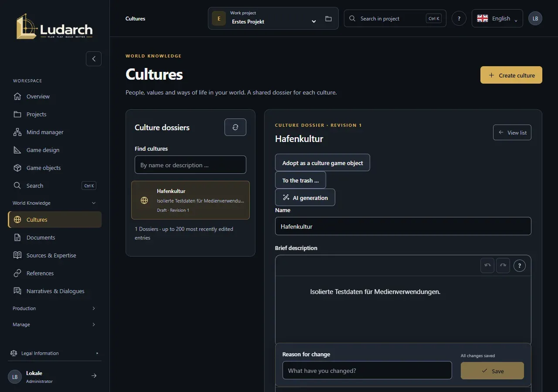Go to Overview in the sidebar
558x392 pixels.
pyautogui.click(x=54, y=96)
